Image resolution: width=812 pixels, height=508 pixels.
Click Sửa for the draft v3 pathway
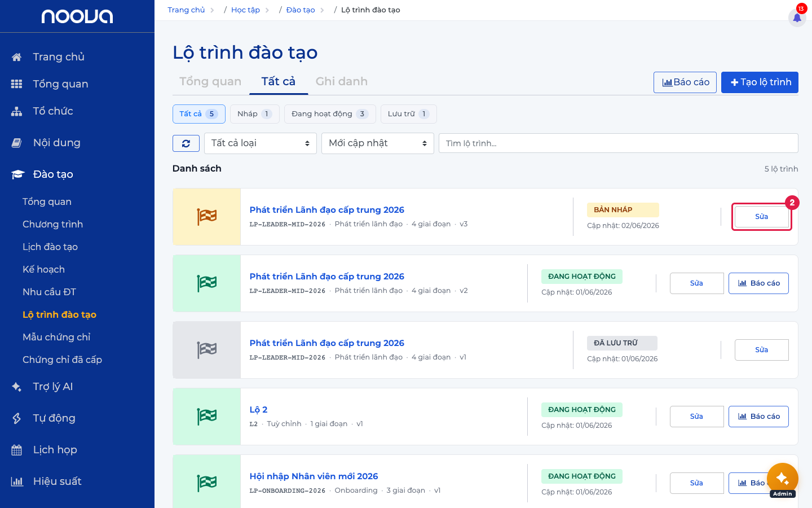pyautogui.click(x=762, y=217)
